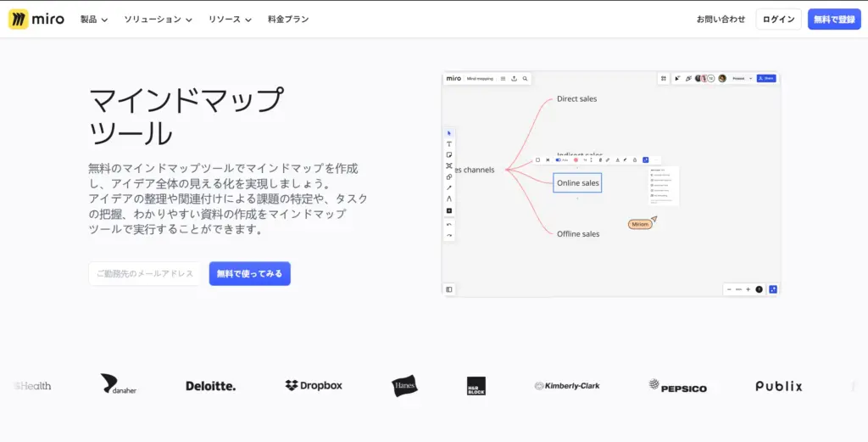Image resolution: width=868 pixels, height=442 pixels.
Task: Expand the リソース dropdown menu
Action: click(x=230, y=20)
